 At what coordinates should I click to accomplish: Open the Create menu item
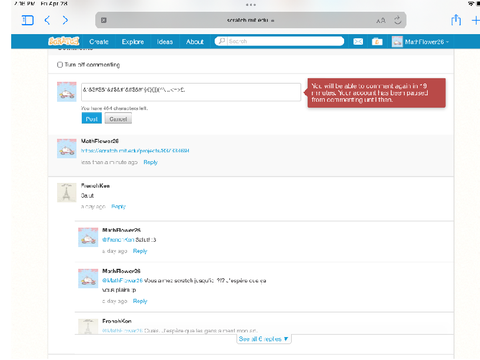click(x=99, y=42)
